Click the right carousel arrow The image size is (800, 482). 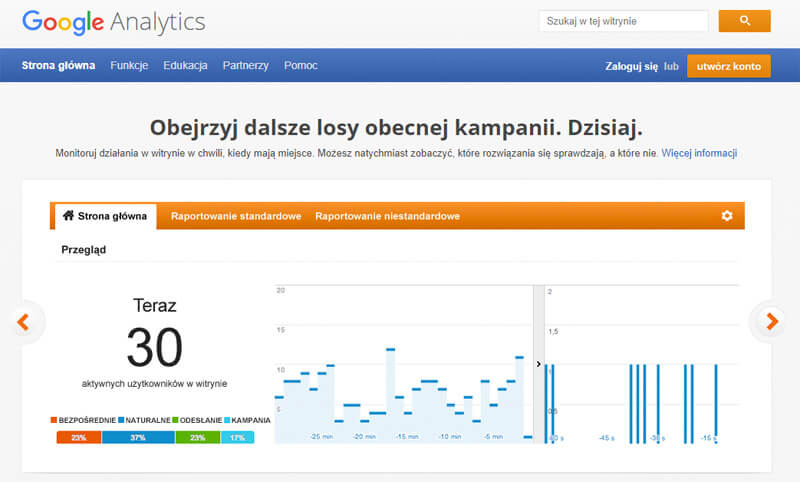pos(771,322)
